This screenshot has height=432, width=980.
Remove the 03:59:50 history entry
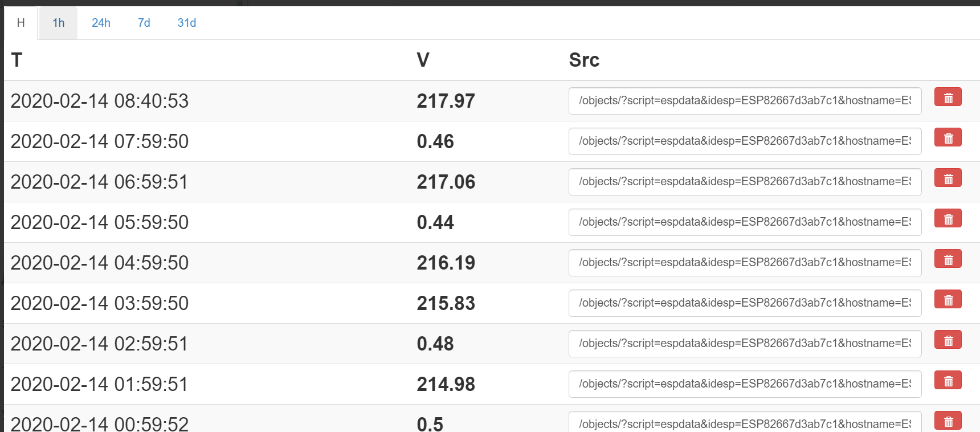[948, 300]
